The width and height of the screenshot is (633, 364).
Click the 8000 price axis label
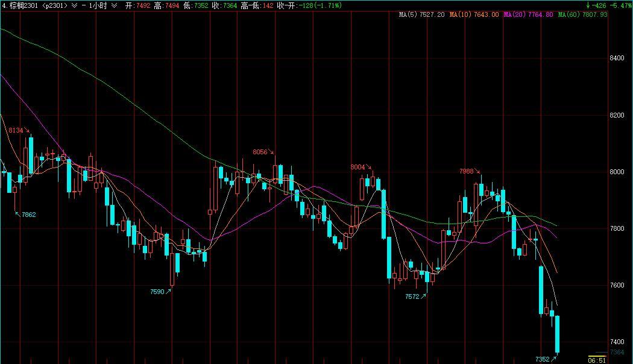coord(617,172)
